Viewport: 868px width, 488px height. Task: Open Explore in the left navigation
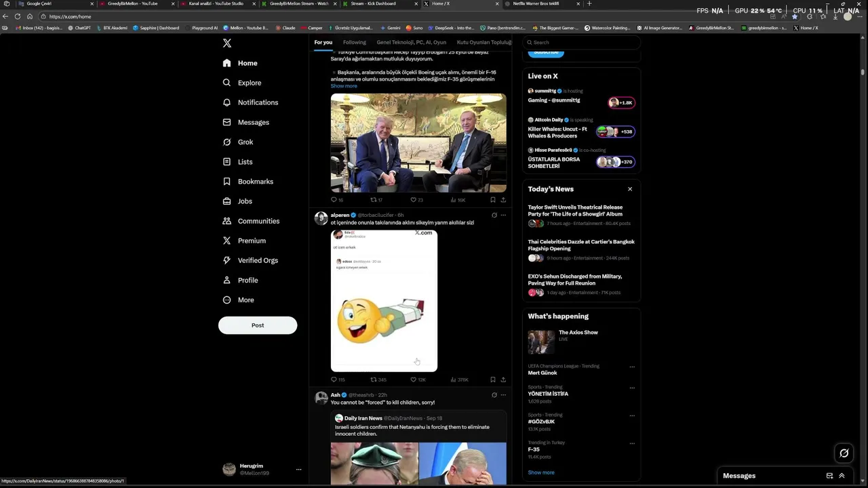click(x=242, y=83)
